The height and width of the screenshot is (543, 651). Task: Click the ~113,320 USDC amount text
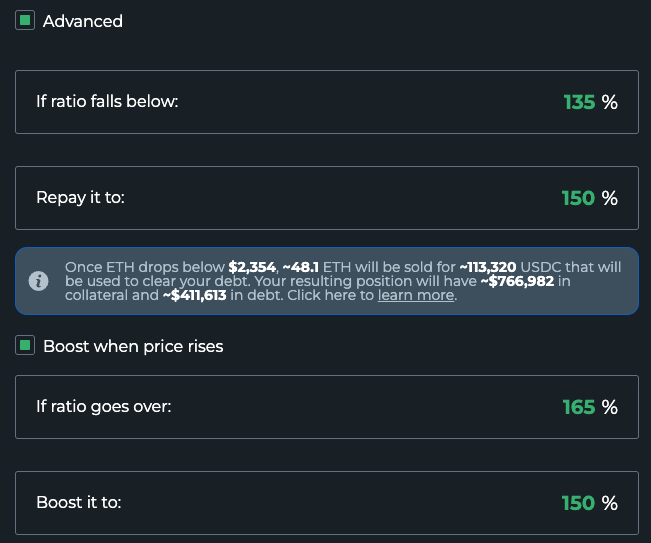(x=488, y=267)
